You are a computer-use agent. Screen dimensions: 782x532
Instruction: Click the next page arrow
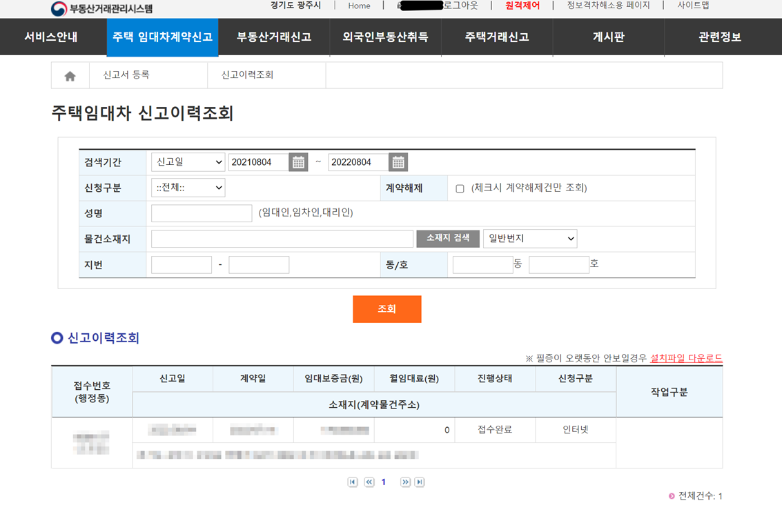tap(404, 482)
